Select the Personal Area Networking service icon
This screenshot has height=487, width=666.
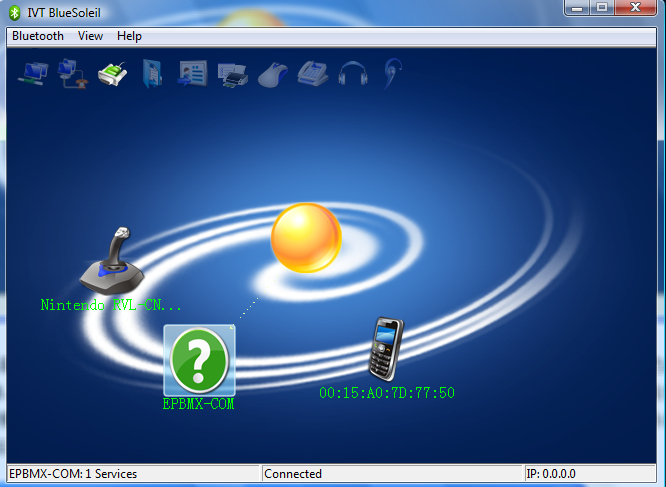click(x=33, y=74)
